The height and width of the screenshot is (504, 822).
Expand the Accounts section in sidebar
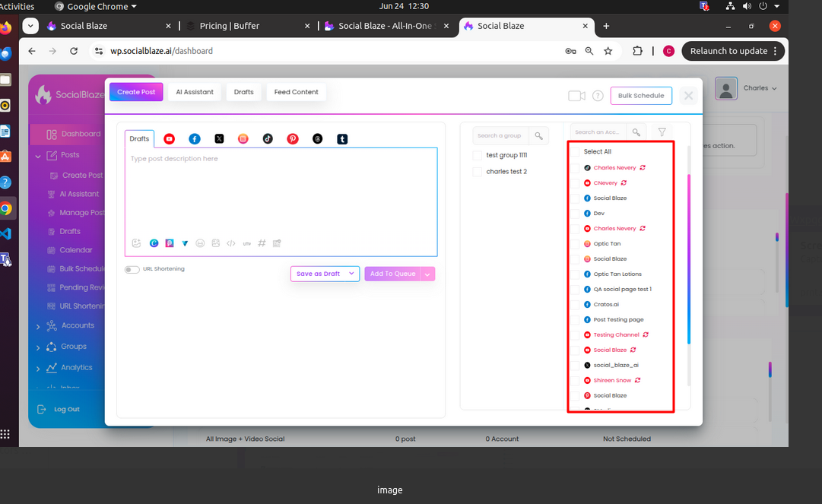tap(38, 326)
